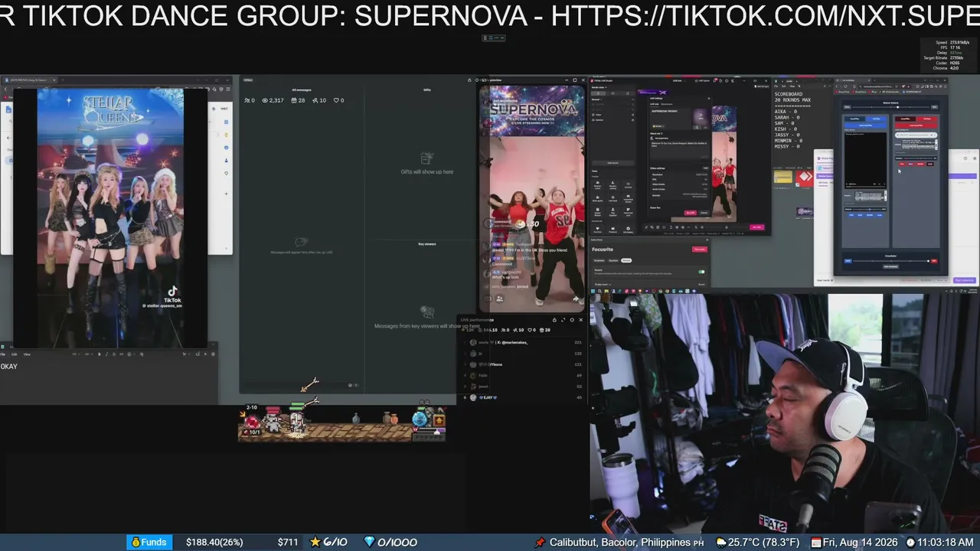Cancel the LIVE settings dialog
Image resolution: width=980 pixels, height=551 pixels.
[x=704, y=213]
